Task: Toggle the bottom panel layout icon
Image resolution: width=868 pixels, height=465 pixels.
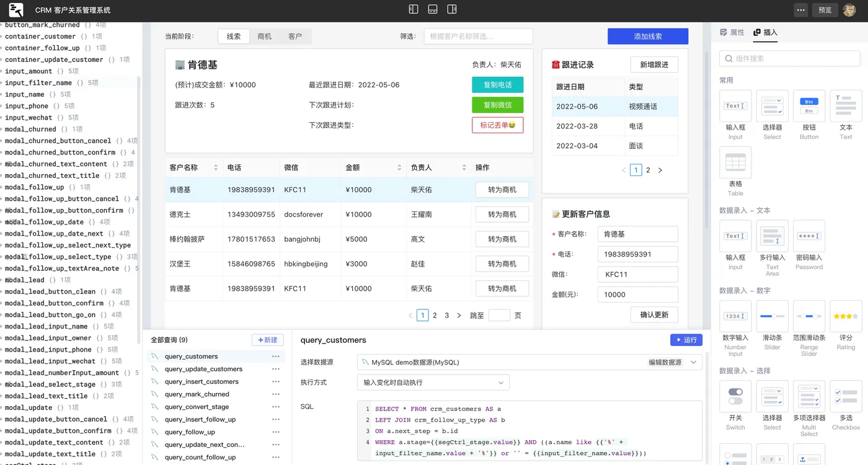Action: pyautogui.click(x=433, y=9)
